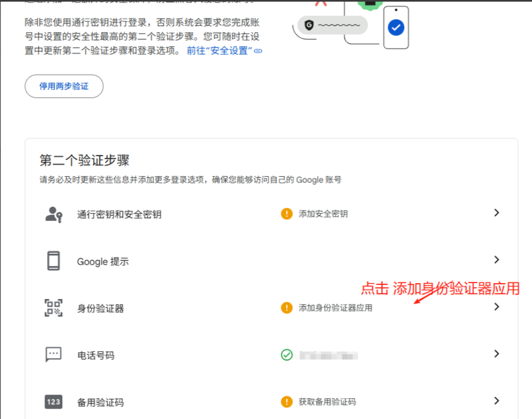Open the 备用验证码 row chevron
Viewport: 532px width, 419px height.
(497, 400)
